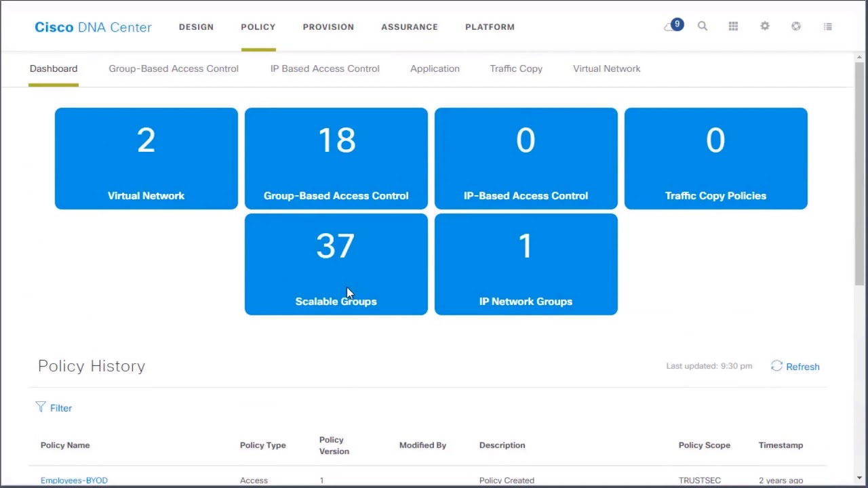Click the Refresh circular arrows icon
Image resolution: width=868 pixels, height=488 pixels.
776,366
